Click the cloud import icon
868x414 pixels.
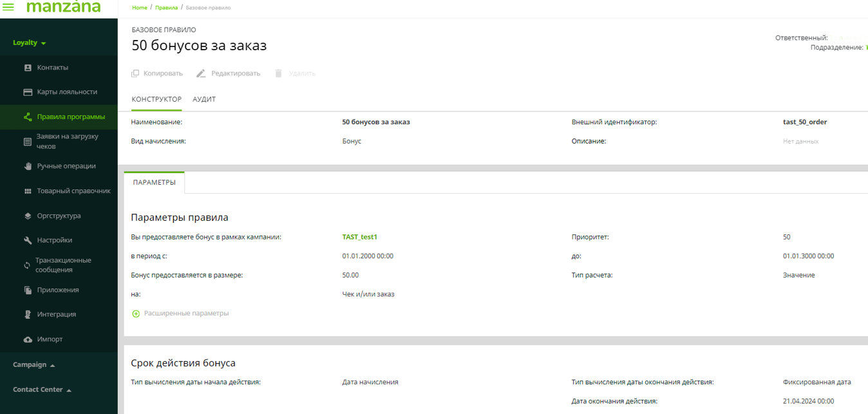click(x=28, y=339)
